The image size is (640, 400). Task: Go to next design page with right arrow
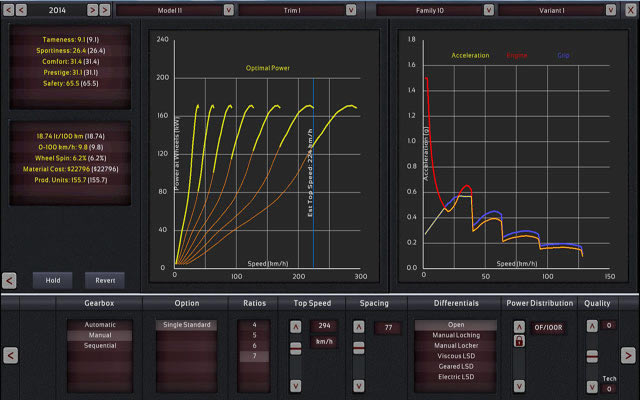(627, 354)
